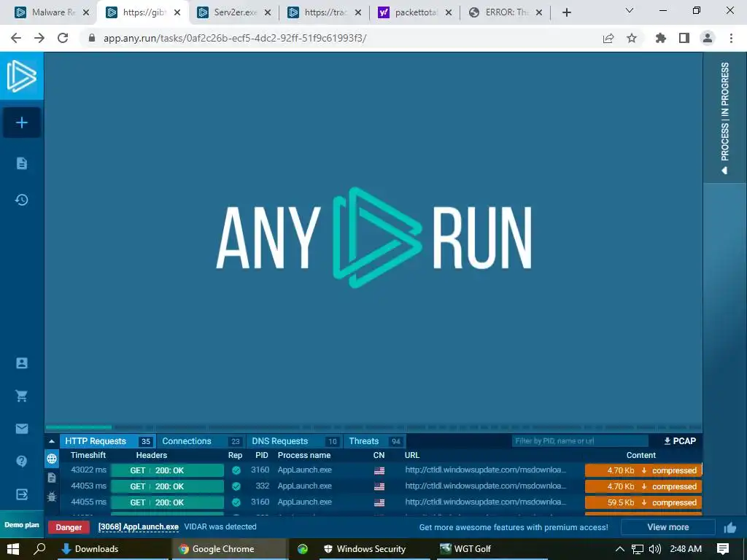Open profile icon in left sidebar
Viewport: 747px width, 560px height.
click(21, 363)
